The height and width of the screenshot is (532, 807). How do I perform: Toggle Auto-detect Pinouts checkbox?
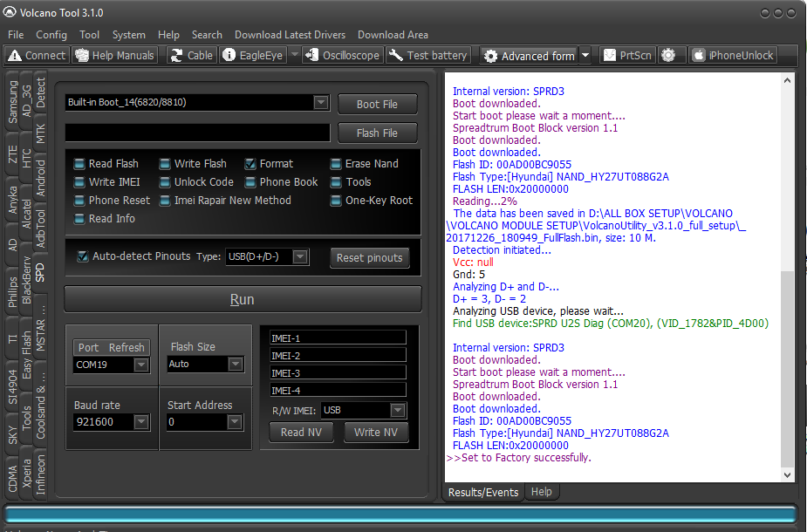(x=82, y=256)
